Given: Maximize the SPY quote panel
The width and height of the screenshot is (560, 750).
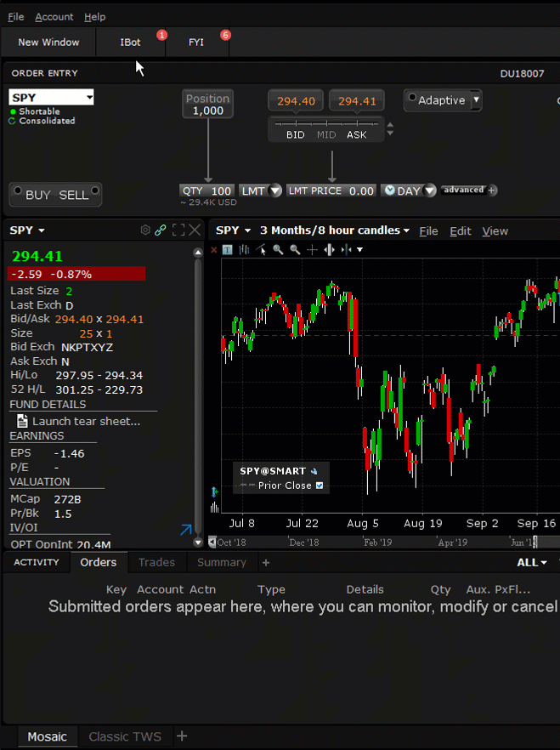Looking at the screenshot, I should (178, 230).
